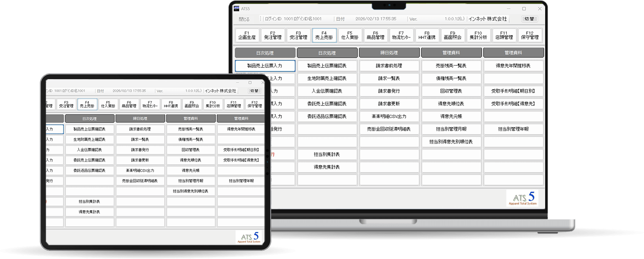Select F2 発注管理 on the laptop toolbar
This screenshot has height=259, width=644.
point(272,35)
